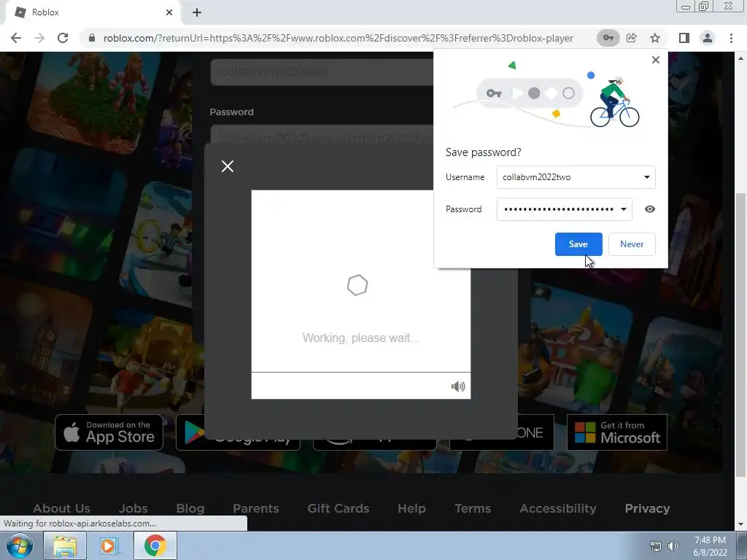Screen dimensions: 747x560
Task: Open the Help footer link
Action: (x=411, y=508)
